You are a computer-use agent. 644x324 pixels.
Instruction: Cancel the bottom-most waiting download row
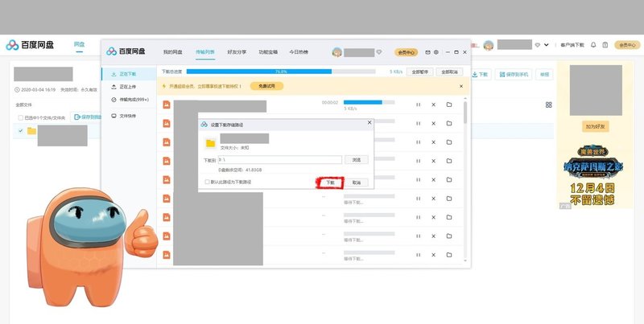[x=433, y=255]
